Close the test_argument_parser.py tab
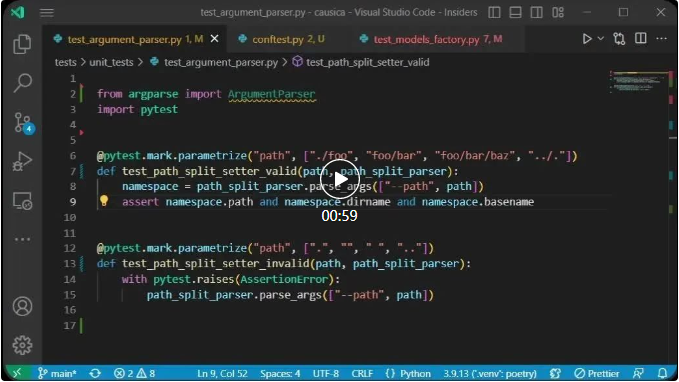 click(x=214, y=39)
